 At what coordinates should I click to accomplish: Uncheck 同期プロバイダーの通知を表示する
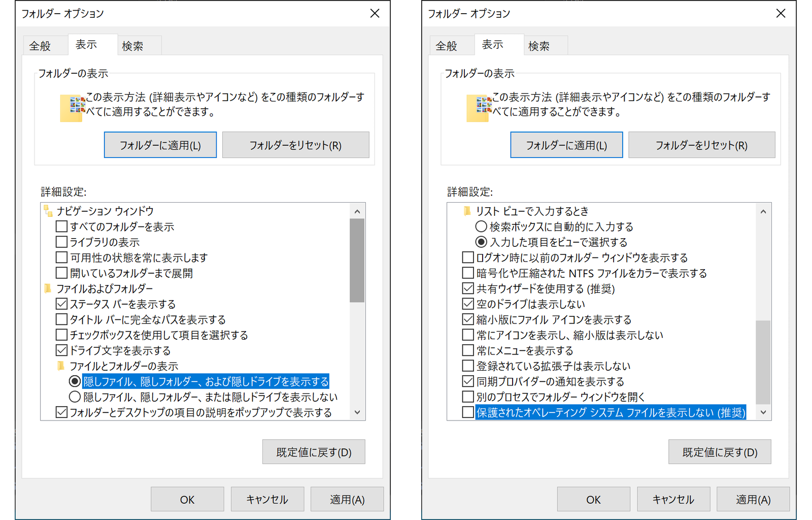click(x=468, y=381)
